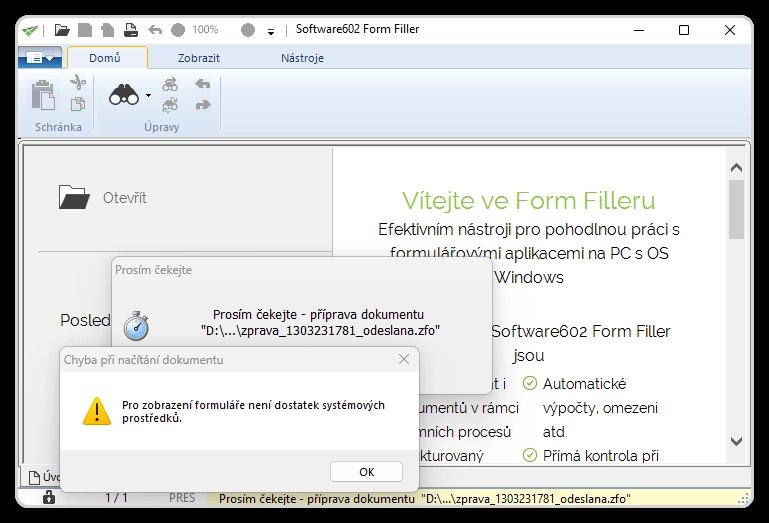Image resolution: width=769 pixels, height=523 pixels.
Task: Click the Úvo document tab at bottom
Action: pos(43,477)
